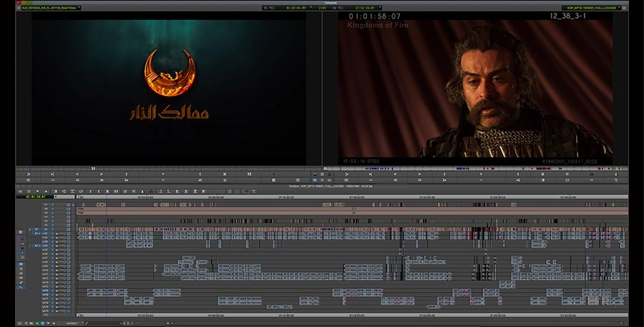
Task: Click the A20 track label
Action: [46, 311]
